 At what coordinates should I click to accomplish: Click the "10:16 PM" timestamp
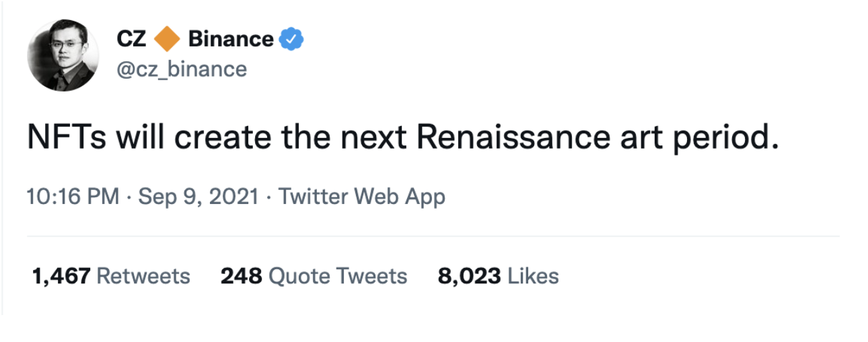tap(73, 197)
